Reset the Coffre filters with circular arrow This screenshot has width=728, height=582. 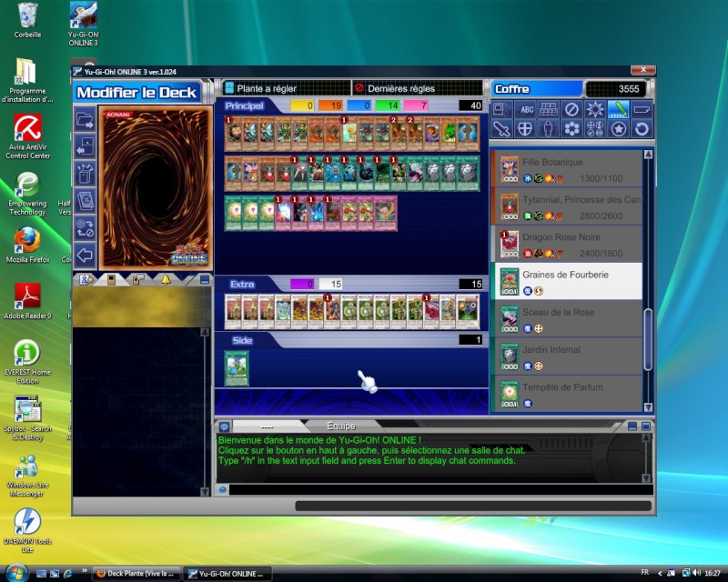click(x=642, y=128)
